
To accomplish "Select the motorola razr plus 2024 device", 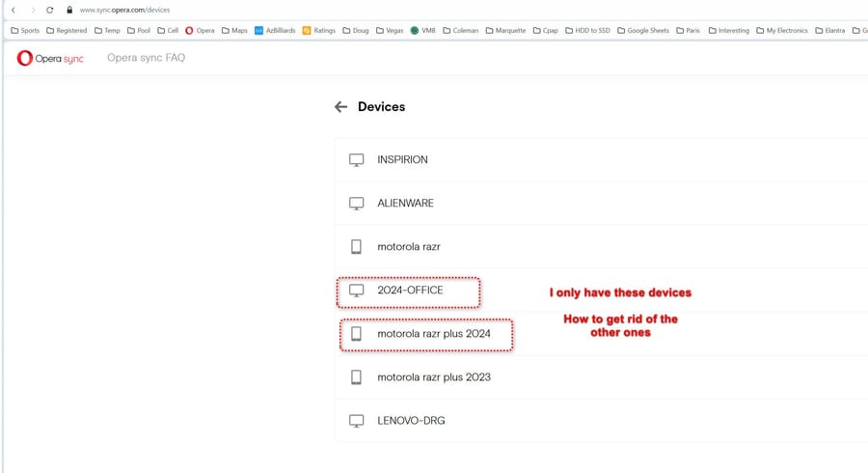I will tap(601, 333).
